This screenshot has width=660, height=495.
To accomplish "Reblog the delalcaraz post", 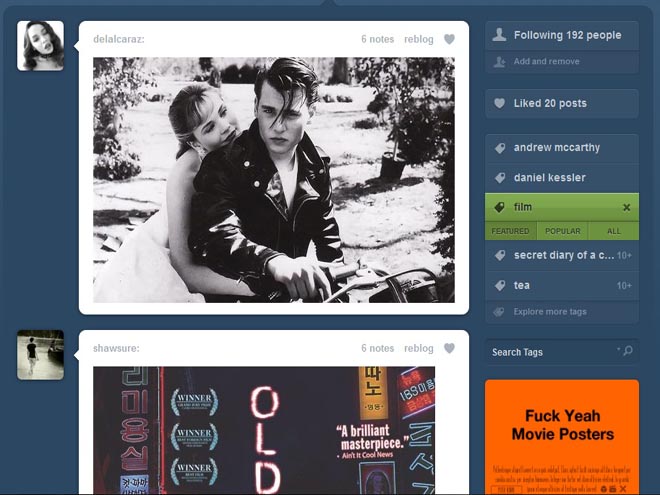I will tap(419, 40).
